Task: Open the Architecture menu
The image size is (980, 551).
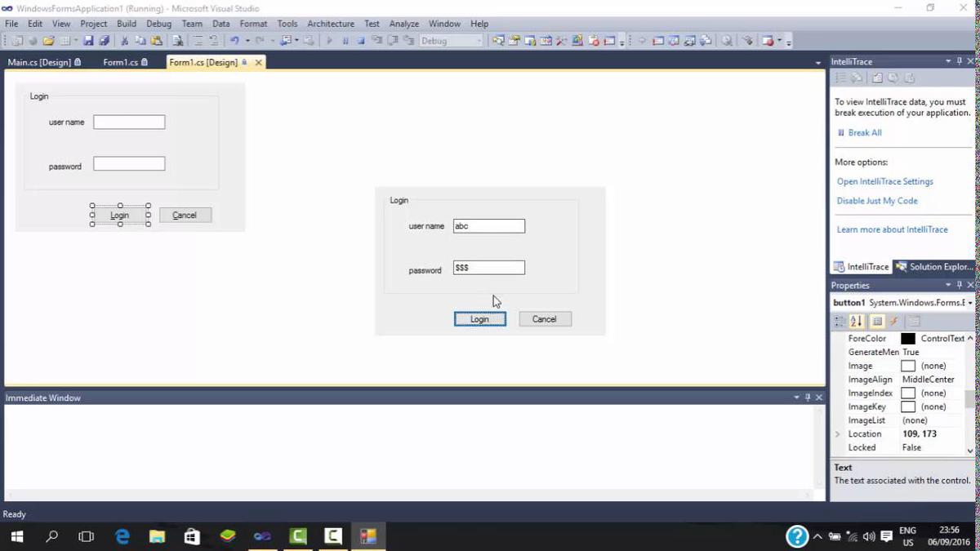Action: coord(330,24)
